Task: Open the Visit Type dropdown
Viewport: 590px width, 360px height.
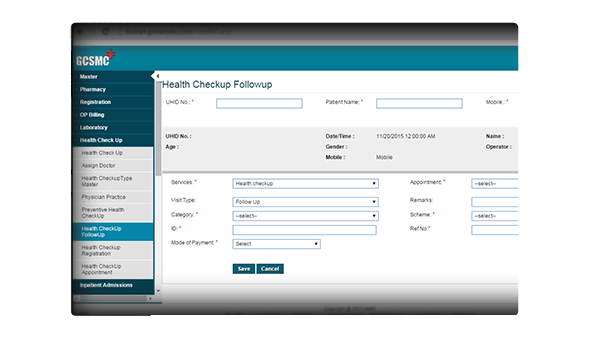Action: (x=305, y=202)
